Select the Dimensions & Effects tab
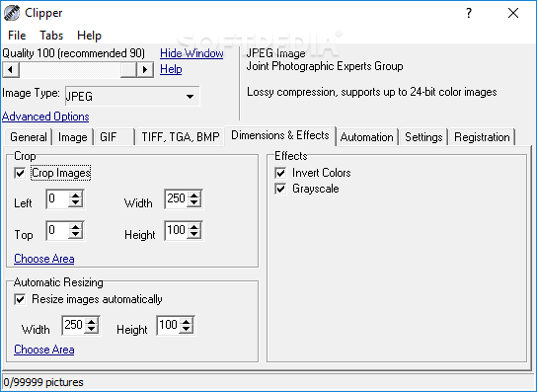Screen dimensions: 537x392 coord(280,135)
